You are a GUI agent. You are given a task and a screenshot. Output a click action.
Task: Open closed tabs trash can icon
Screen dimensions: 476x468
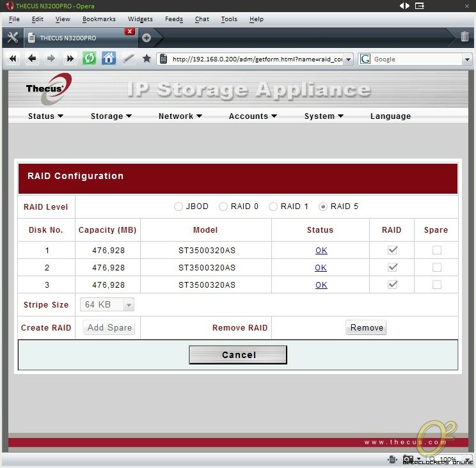coord(464,36)
